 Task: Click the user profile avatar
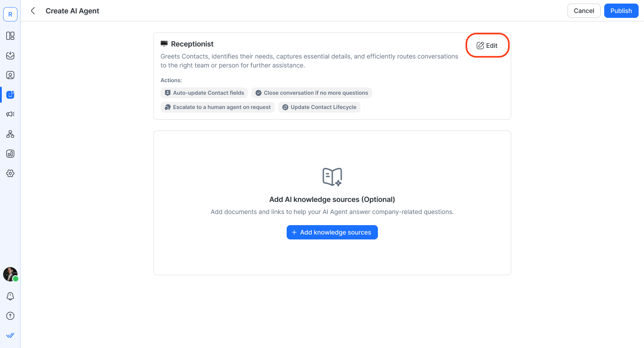[x=10, y=274]
